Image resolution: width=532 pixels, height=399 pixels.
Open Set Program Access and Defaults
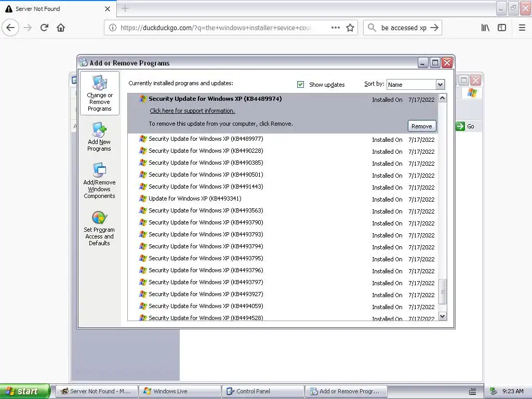click(x=99, y=229)
